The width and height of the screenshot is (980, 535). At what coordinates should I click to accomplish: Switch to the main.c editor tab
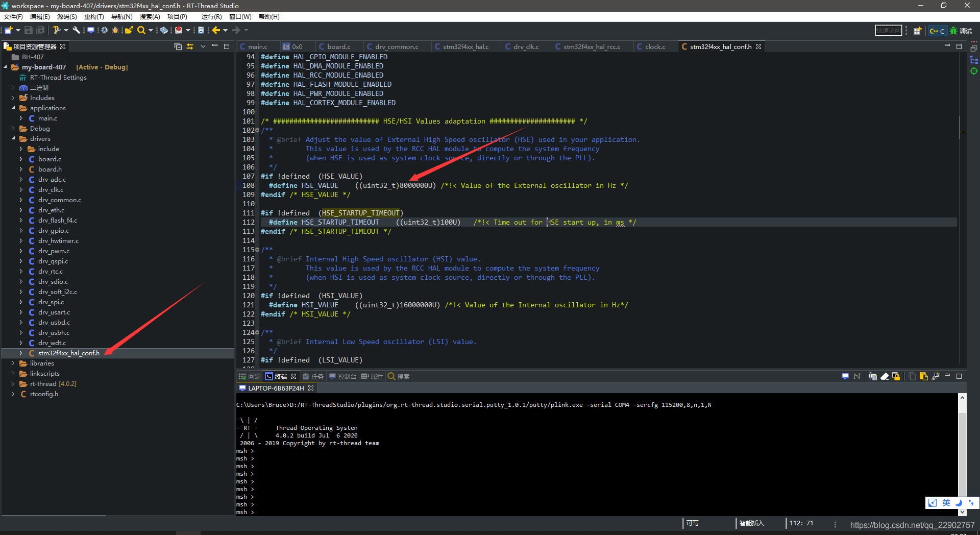point(257,46)
